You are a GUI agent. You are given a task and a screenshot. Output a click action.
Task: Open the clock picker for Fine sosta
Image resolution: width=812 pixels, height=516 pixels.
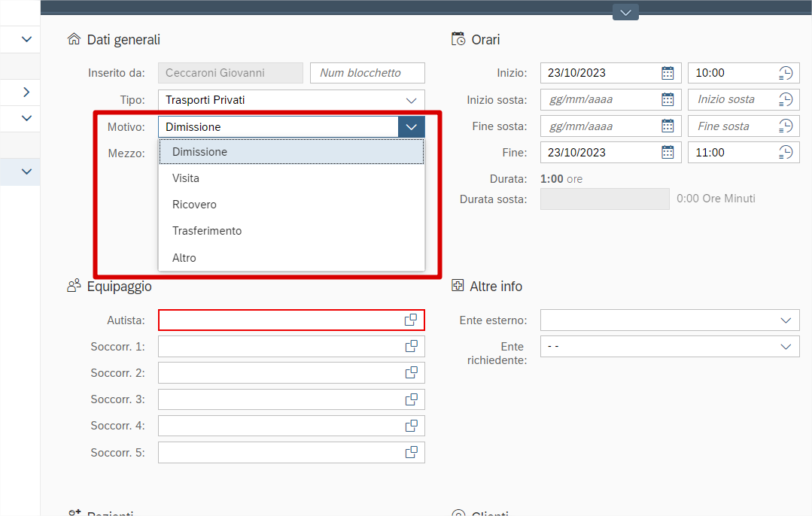coord(786,126)
